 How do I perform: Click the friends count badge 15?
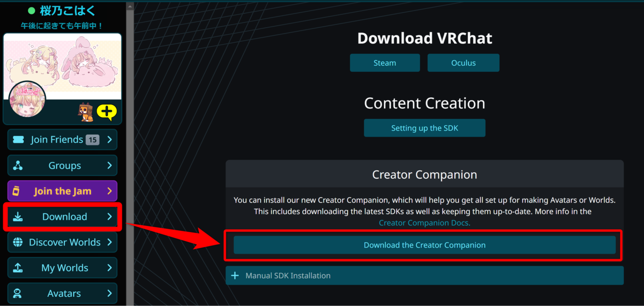click(x=92, y=140)
